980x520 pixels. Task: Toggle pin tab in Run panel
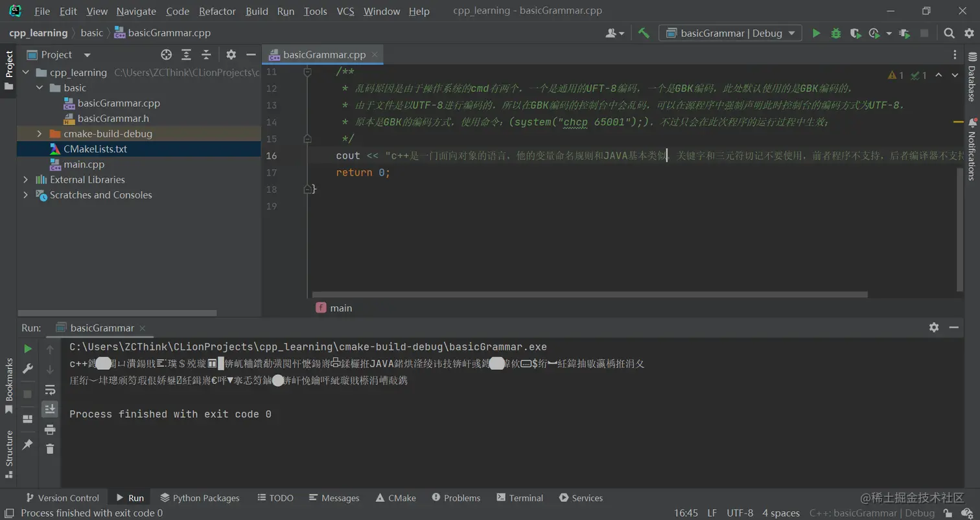(28, 445)
